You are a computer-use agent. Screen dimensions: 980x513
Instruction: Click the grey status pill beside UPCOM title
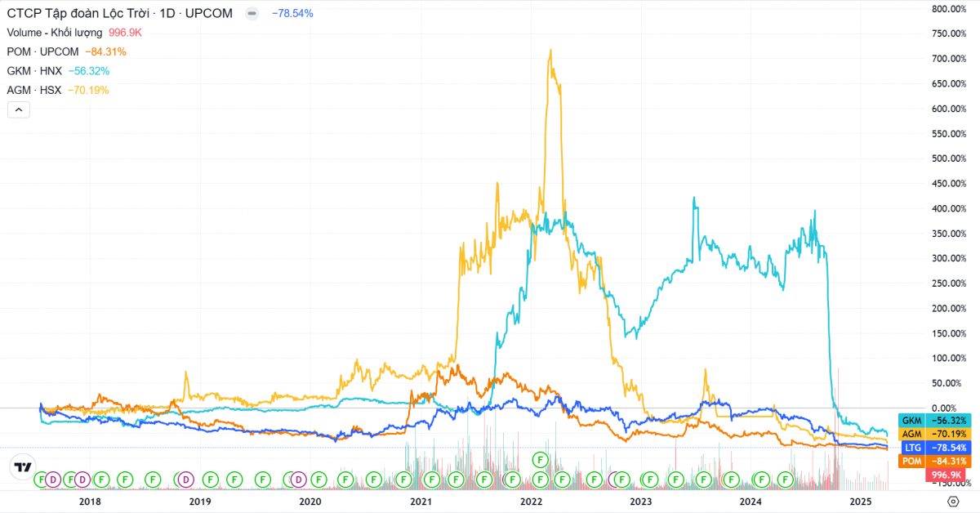pyautogui.click(x=253, y=14)
